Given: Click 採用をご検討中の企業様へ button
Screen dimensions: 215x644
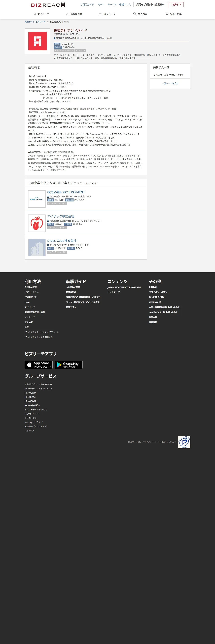Looking at the screenshot, I should [150, 5].
